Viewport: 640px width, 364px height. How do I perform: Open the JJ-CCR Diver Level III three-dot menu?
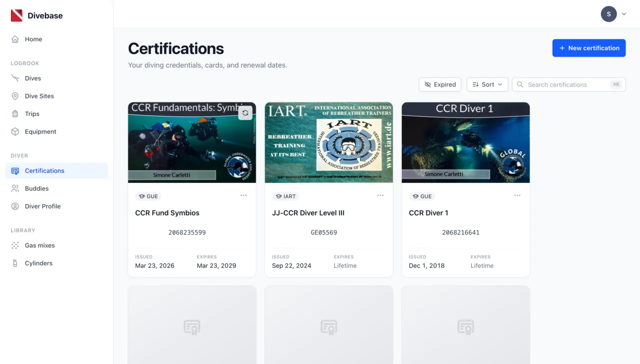coord(380,195)
